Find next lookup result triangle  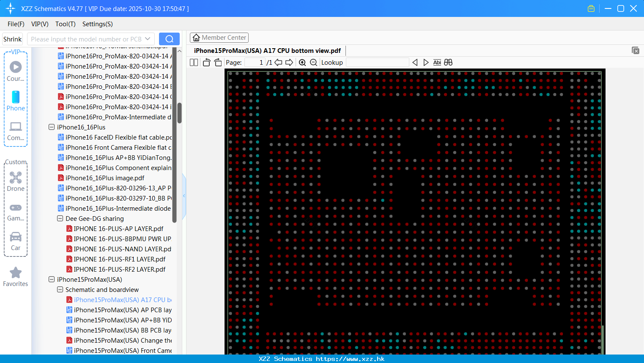pos(426,62)
